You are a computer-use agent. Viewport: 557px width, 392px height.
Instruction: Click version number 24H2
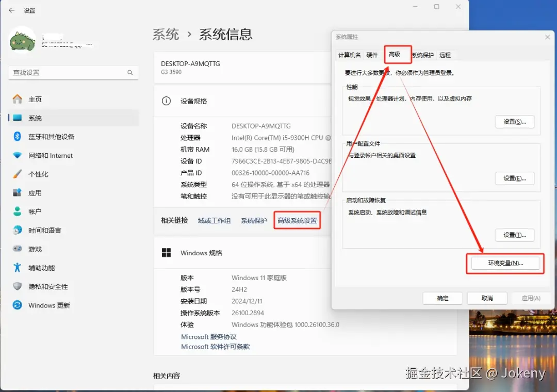click(x=239, y=290)
